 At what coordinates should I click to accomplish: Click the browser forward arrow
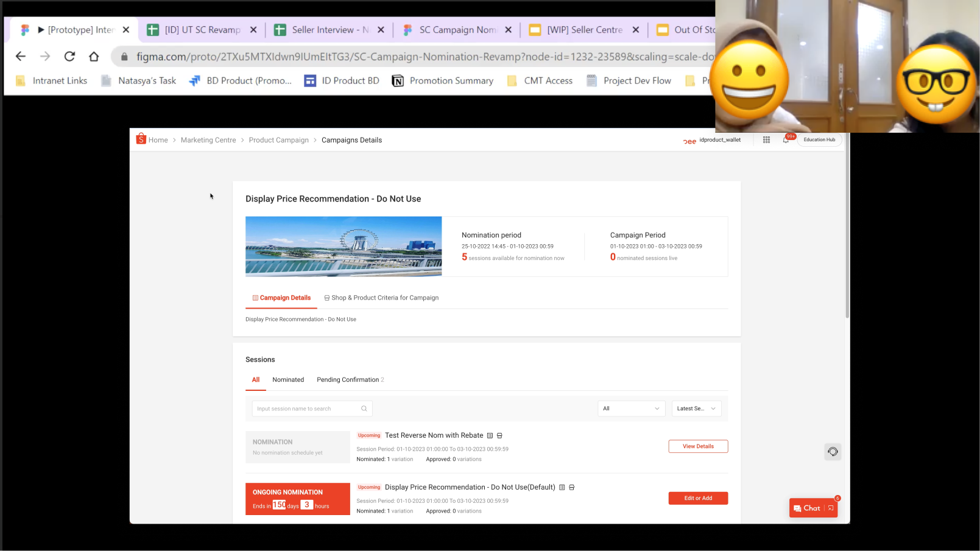pyautogui.click(x=45, y=56)
